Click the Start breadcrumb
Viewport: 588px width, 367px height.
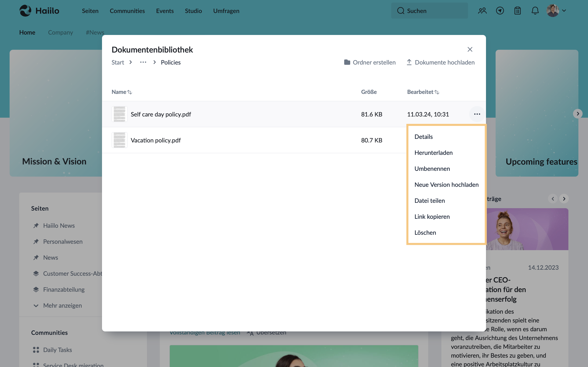click(118, 62)
